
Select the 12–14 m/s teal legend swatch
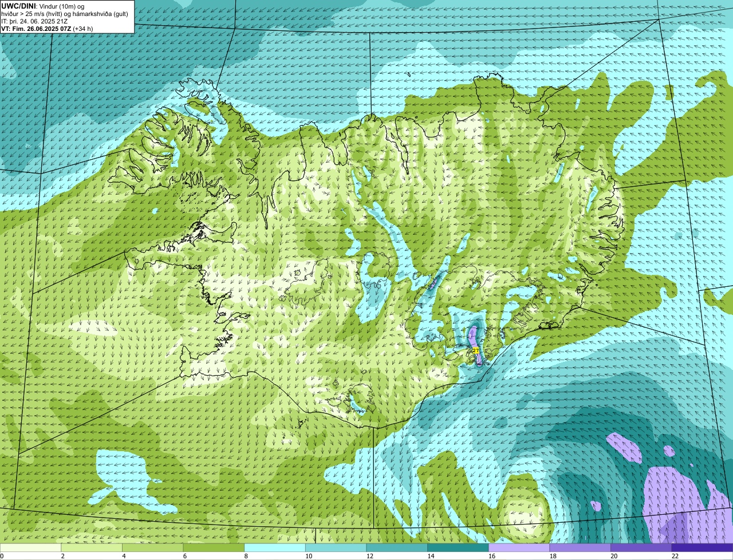[397, 547]
